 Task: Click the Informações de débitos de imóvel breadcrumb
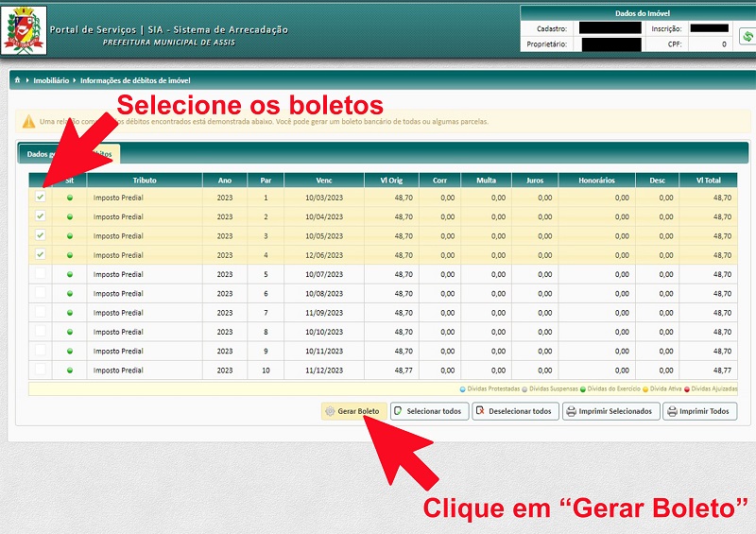click(x=135, y=80)
